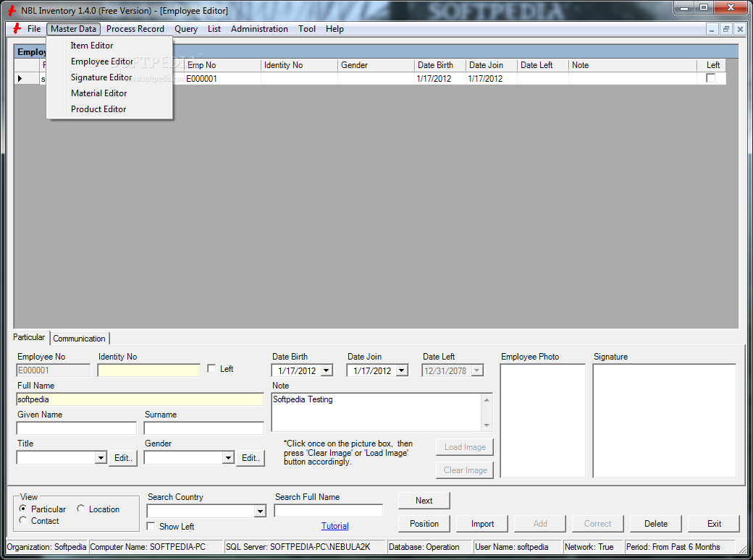This screenshot has width=753, height=560.
Task: Click the Identity No input field
Action: click(149, 370)
